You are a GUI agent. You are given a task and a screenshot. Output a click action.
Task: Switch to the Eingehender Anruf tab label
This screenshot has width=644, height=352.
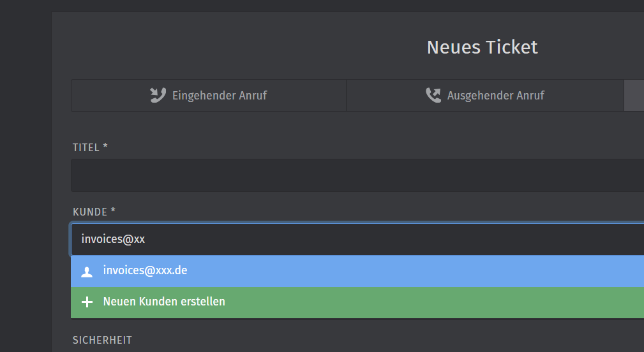[x=219, y=96]
